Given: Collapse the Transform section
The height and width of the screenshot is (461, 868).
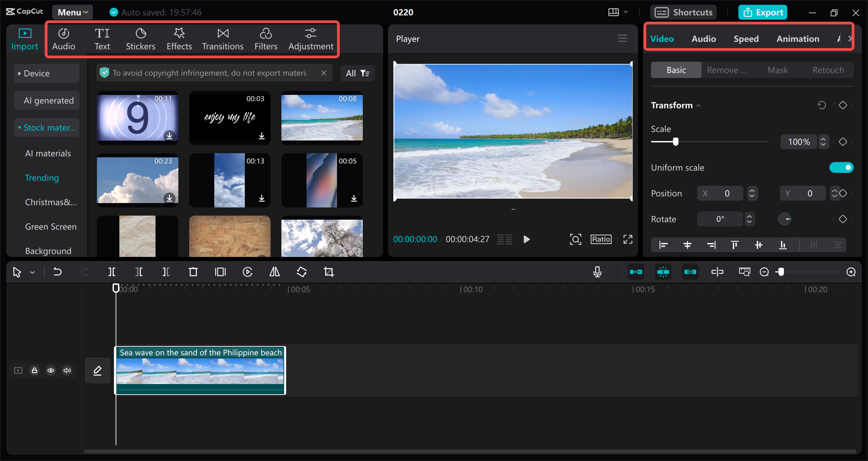Looking at the screenshot, I should pos(698,105).
